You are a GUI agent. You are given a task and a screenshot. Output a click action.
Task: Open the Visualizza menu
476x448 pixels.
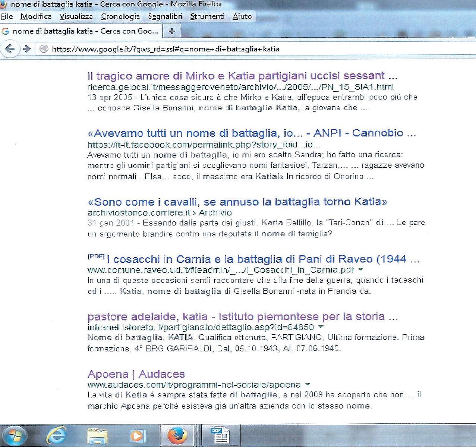tap(76, 16)
